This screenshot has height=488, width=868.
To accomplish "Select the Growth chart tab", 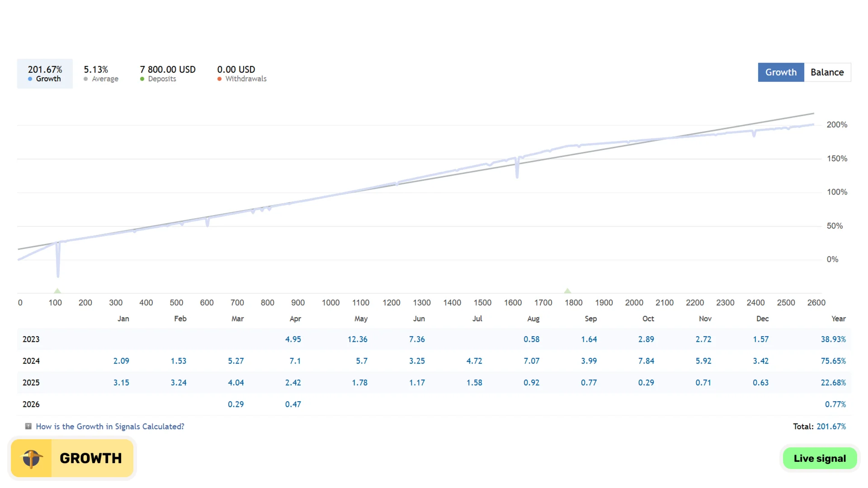I will (x=781, y=72).
